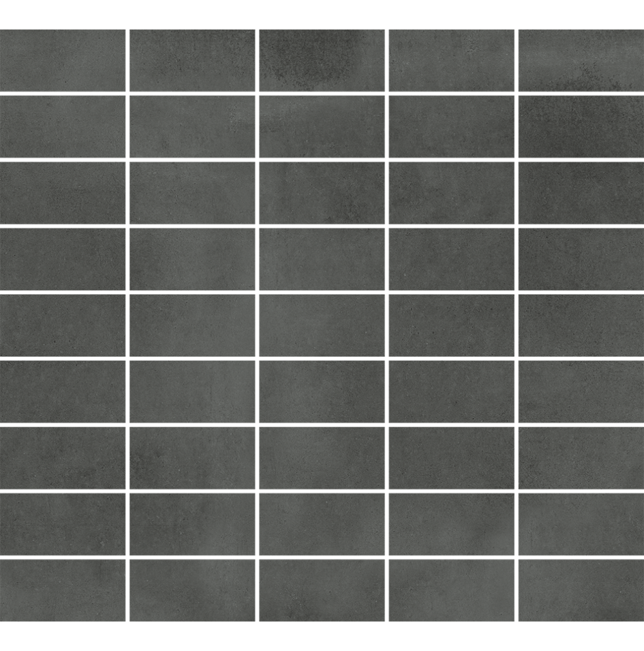This screenshot has height=651, width=644.
Task: Click the seventh horizontal divider from the top
Action: click(322, 491)
